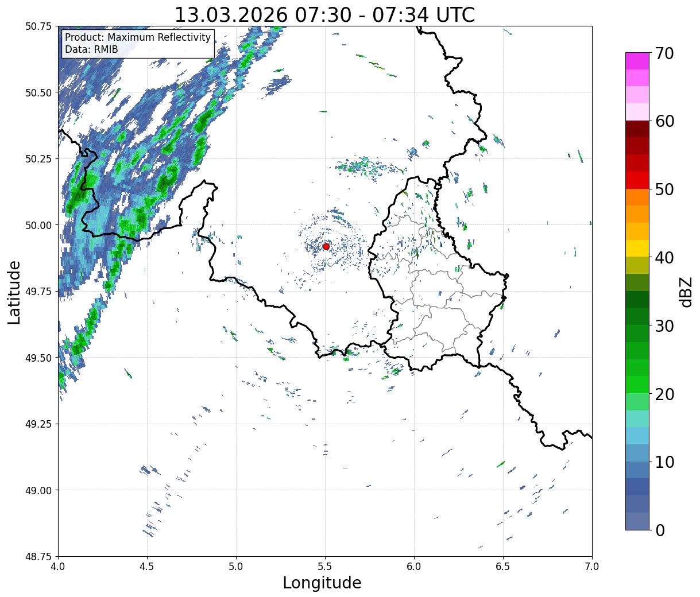Click the latitude tick label 48.75
Screen dimensions: 700x597
coord(38,556)
